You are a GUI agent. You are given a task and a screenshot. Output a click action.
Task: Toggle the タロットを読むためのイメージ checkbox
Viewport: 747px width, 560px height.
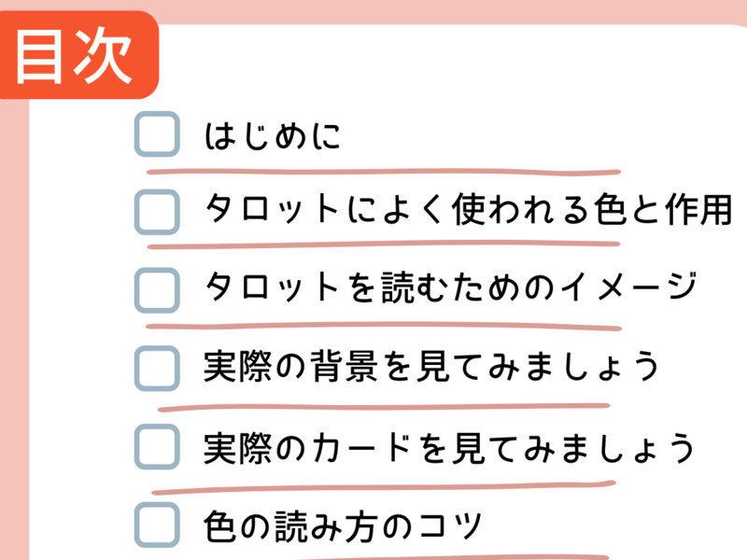157,289
